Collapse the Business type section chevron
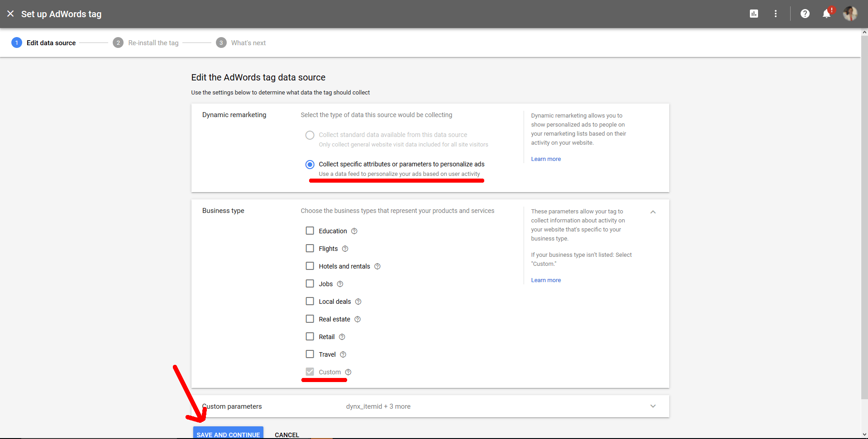Viewport: 868px width, 439px height. point(653,212)
